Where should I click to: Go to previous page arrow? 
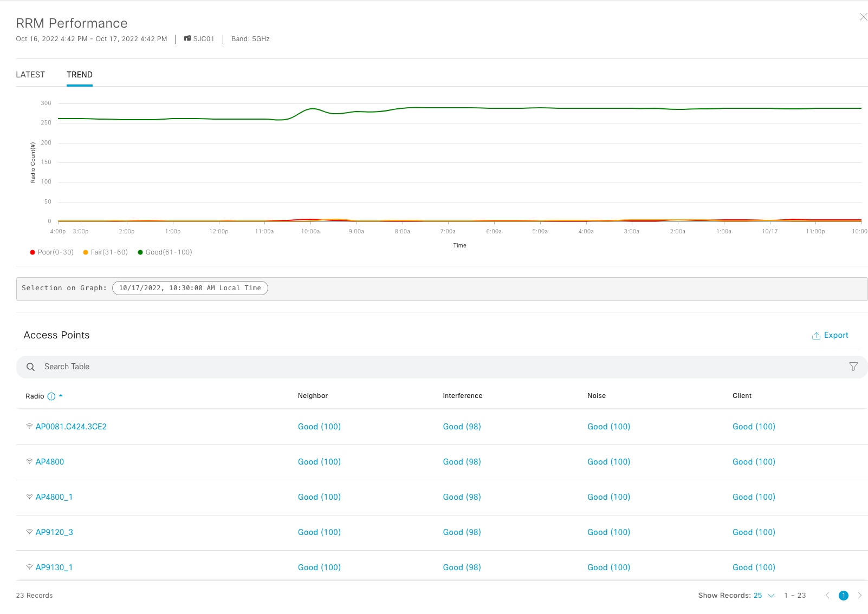point(827,595)
